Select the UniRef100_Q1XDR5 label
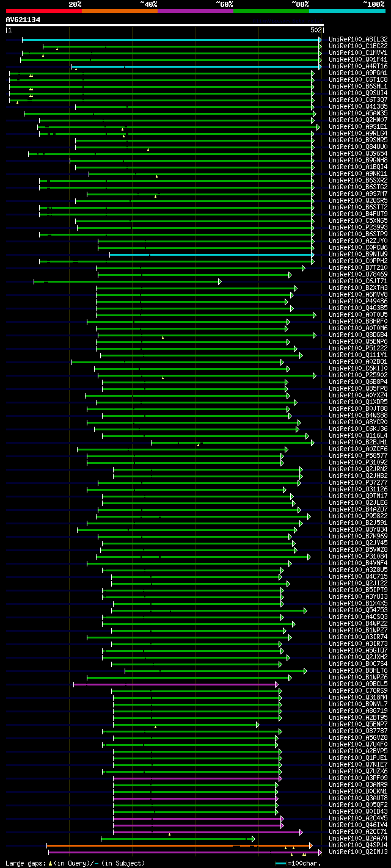 tap(358, 402)
